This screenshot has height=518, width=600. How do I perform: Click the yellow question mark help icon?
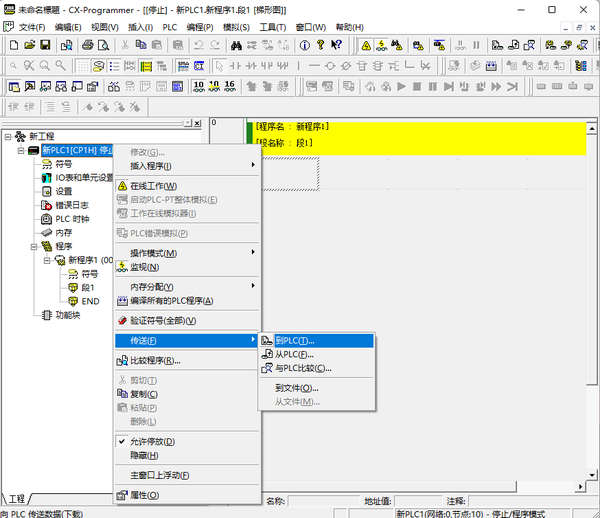(x=321, y=45)
